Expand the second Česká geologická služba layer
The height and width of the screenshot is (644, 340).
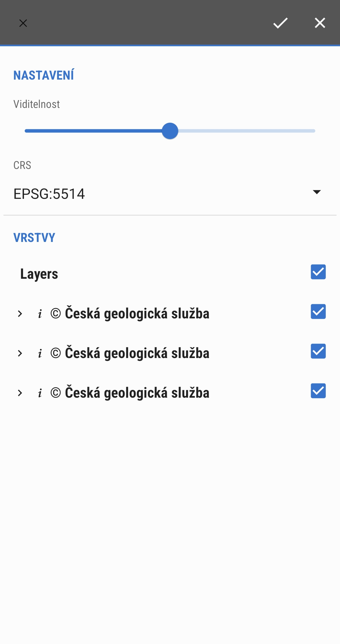tap(20, 354)
